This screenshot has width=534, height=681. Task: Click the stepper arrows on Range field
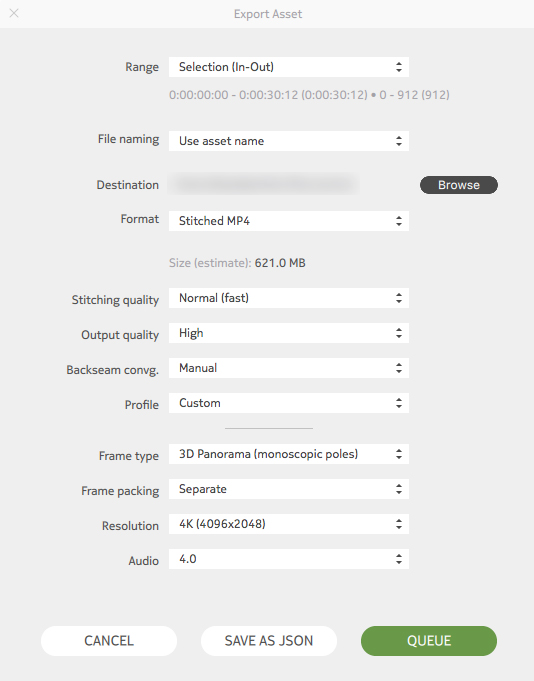399,67
